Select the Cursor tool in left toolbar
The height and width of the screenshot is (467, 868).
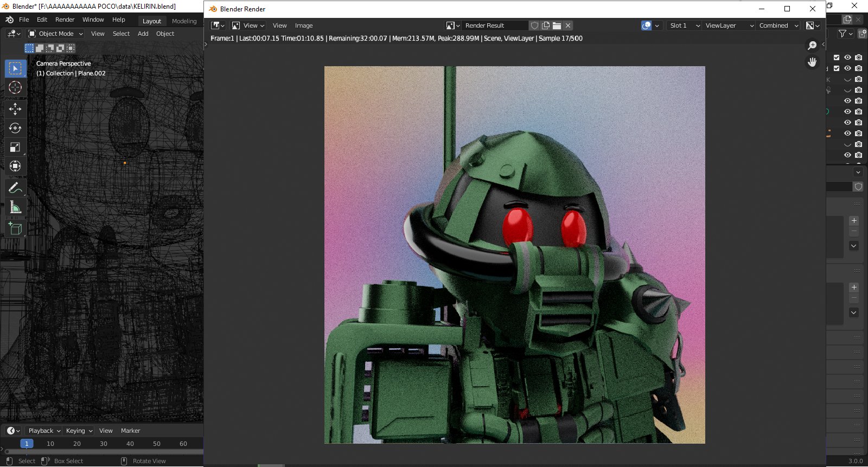pos(15,87)
